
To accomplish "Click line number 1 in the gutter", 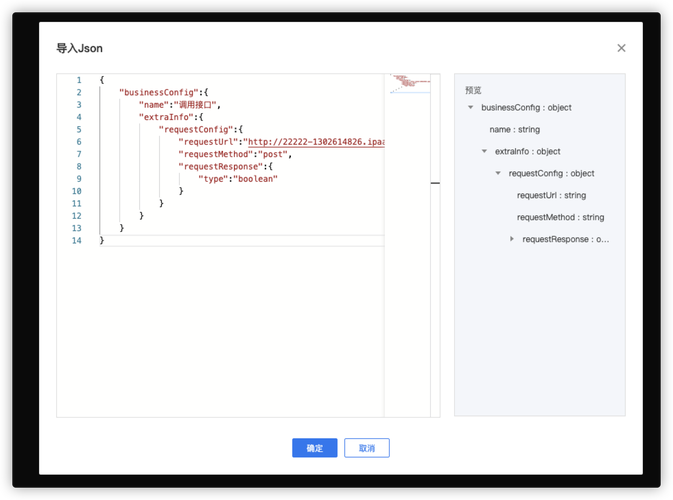I will tap(78, 80).
